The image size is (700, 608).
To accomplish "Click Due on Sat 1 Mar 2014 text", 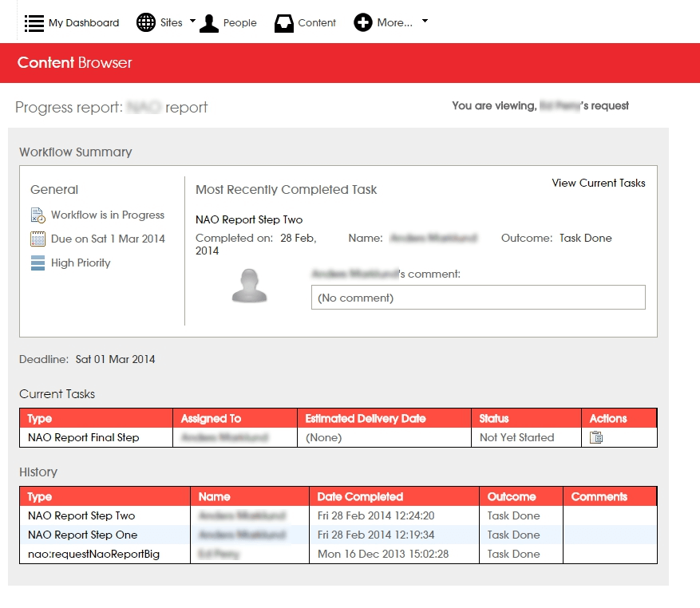I will 108,239.
